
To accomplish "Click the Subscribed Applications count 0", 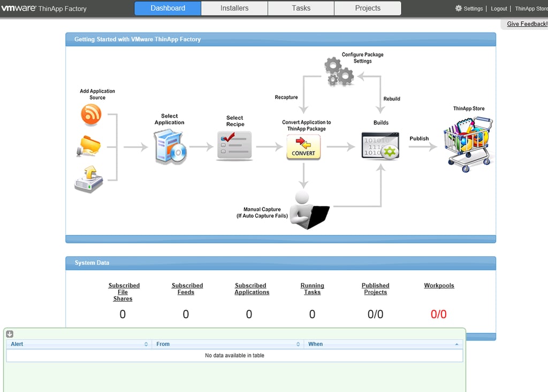I will [249, 314].
